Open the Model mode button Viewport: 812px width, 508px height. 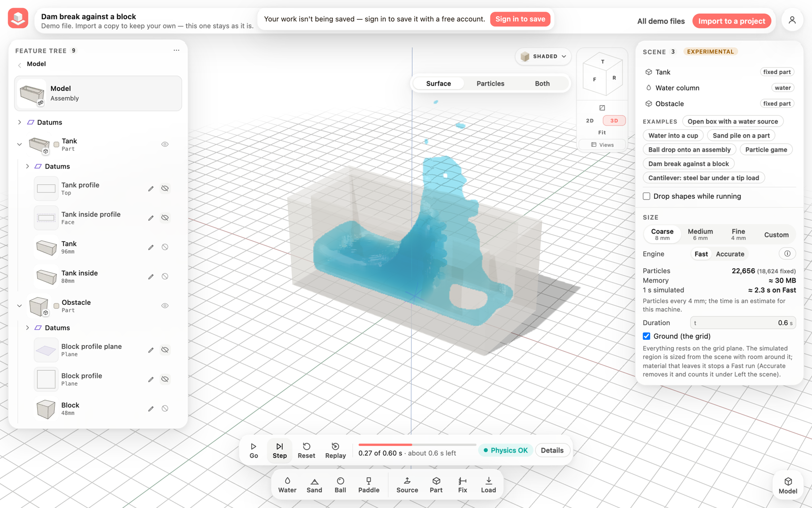coord(788,486)
